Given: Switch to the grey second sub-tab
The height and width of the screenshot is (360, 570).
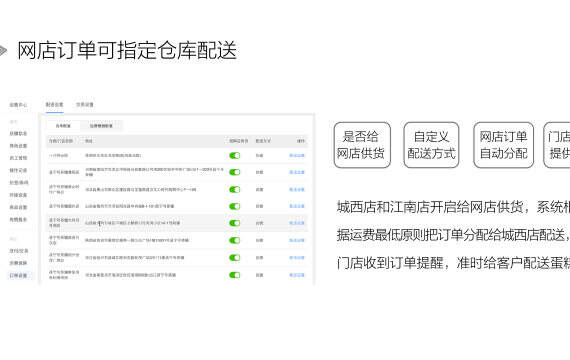Looking at the screenshot, I should (x=101, y=126).
